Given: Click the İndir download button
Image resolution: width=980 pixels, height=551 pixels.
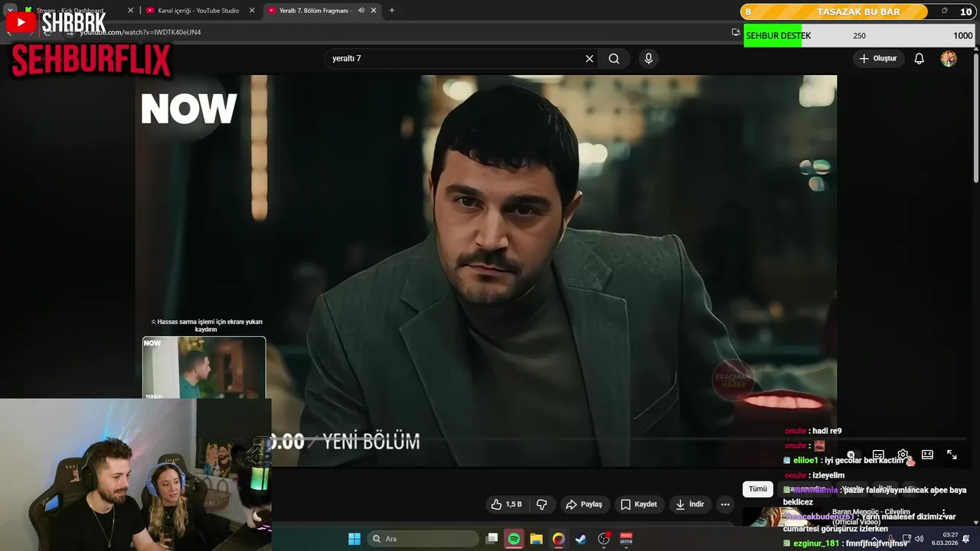Looking at the screenshot, I should coord(690,504).
